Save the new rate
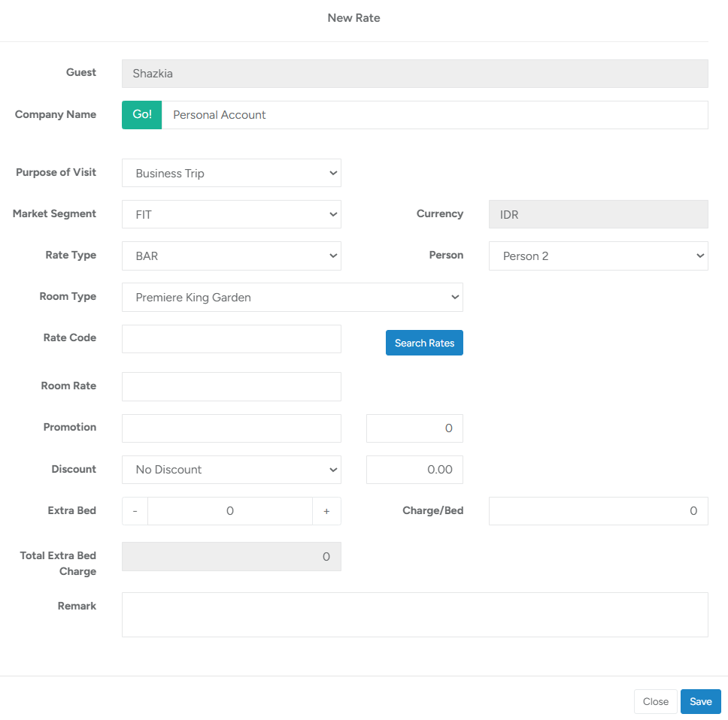Image resolution: width=728 pixels, height=720 pixels. 700,701
